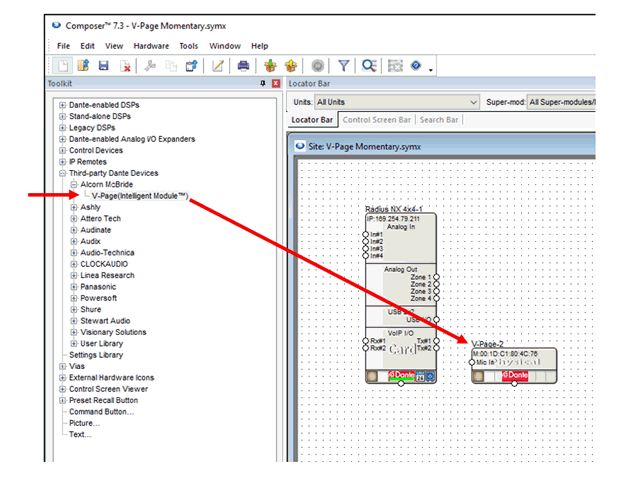Expand Control Devices node
Viewport: 624px width, 480px height.
pyautogui.click(x=62, y=150)
